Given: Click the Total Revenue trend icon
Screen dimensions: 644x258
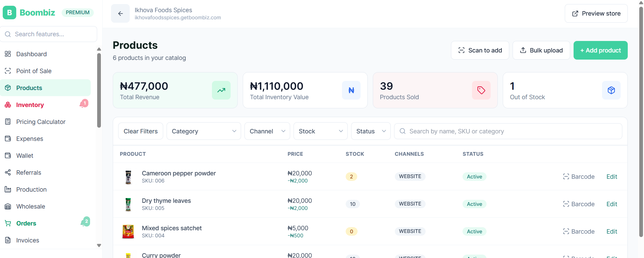Looking at the screenshot, I should click(221, 90).
